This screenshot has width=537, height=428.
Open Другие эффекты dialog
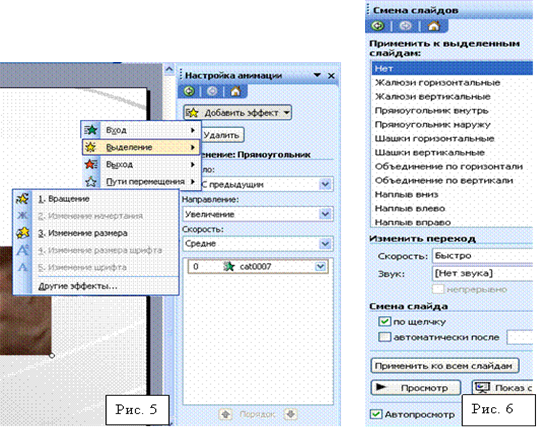[96, 286]
